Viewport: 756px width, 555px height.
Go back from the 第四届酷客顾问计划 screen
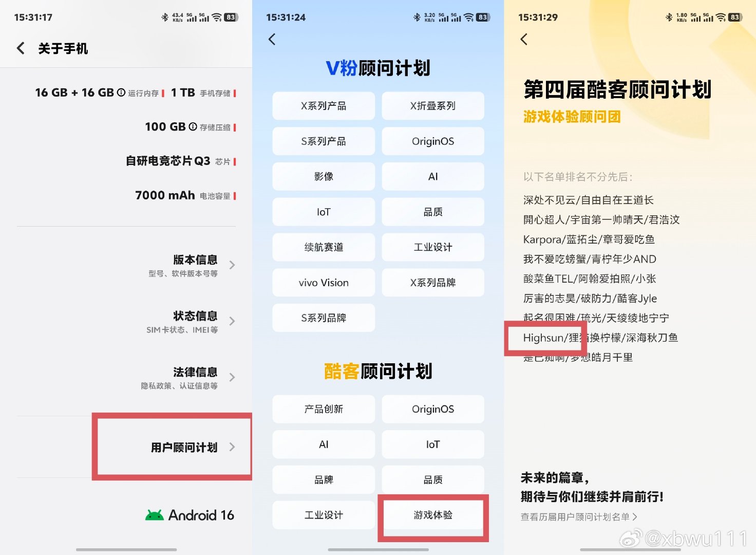524,39
